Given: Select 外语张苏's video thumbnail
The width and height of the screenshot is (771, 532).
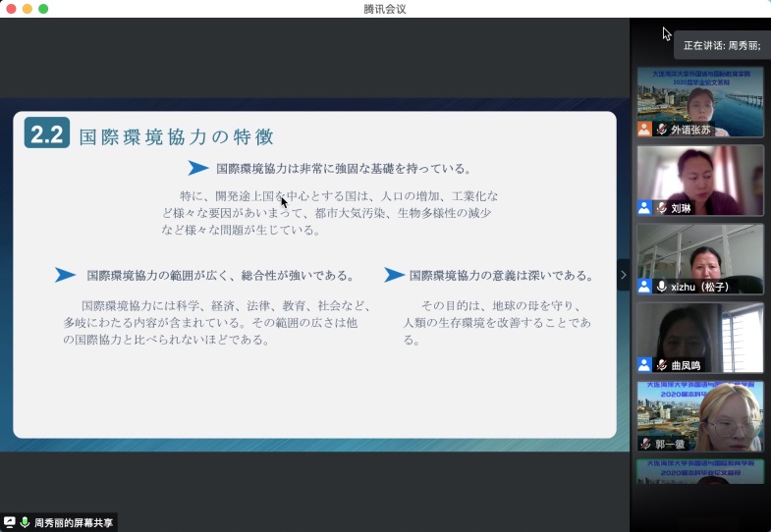Looking at the screenshot, I should [699, 96].
